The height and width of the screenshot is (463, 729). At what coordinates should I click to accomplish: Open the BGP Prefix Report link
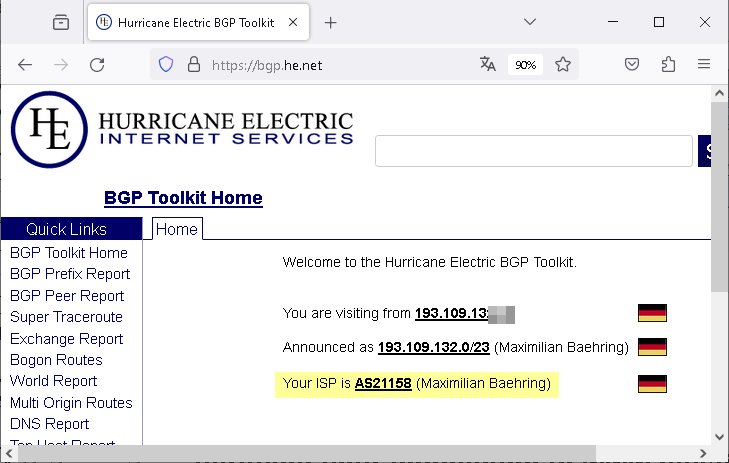[x=70, y=274]
